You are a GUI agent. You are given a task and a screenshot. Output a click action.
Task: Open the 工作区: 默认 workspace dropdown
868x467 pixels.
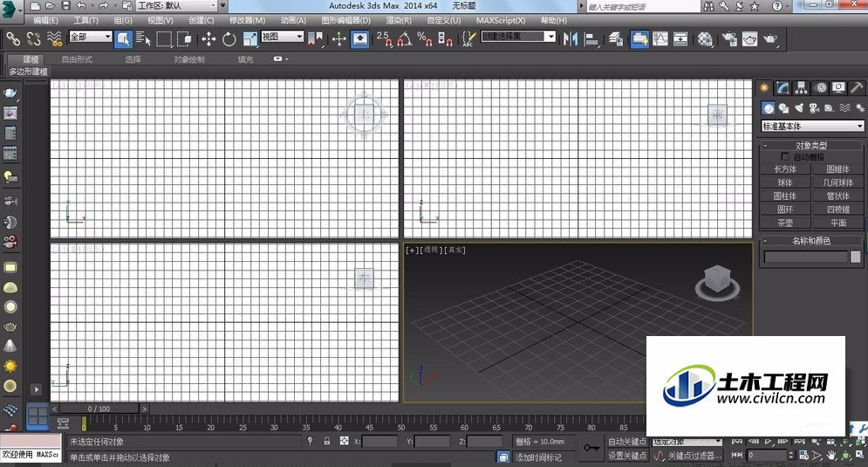(177, 5)
